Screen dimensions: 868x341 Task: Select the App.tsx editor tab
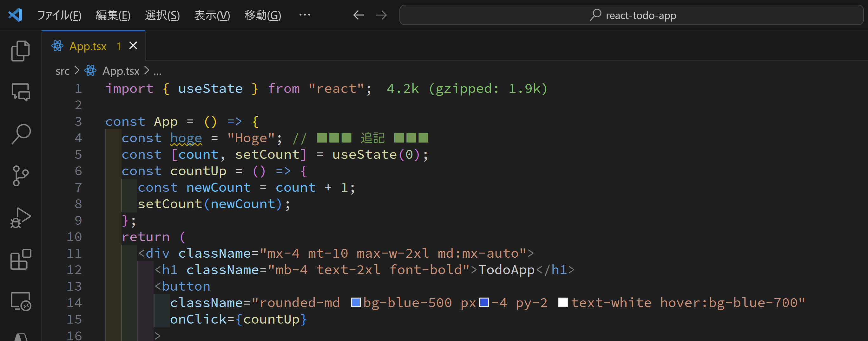click(88, 46)
